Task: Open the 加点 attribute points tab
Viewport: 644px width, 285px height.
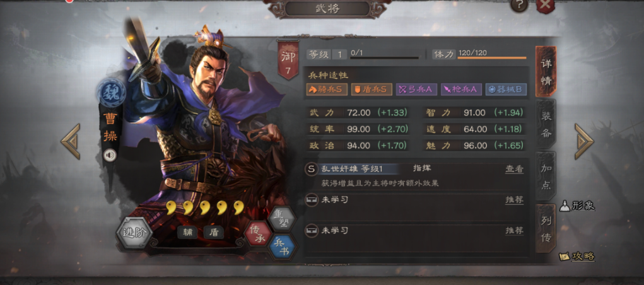Action: pos(546,176)
